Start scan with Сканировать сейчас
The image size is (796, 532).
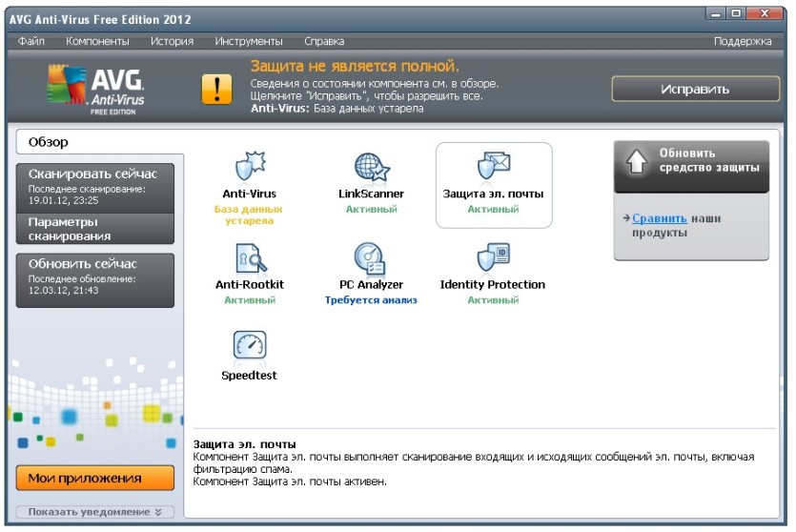click(x=95, y=188)
